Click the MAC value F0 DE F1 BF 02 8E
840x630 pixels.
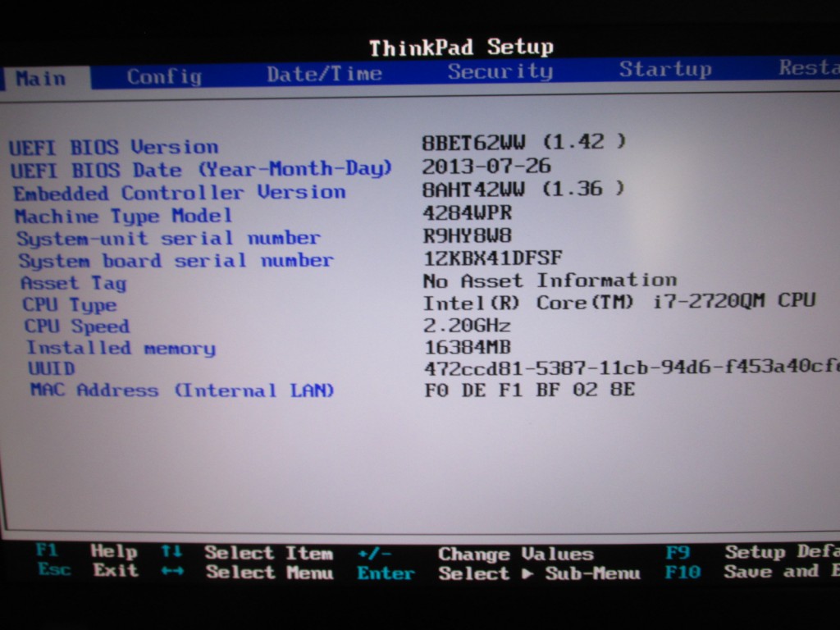(529, 389)
